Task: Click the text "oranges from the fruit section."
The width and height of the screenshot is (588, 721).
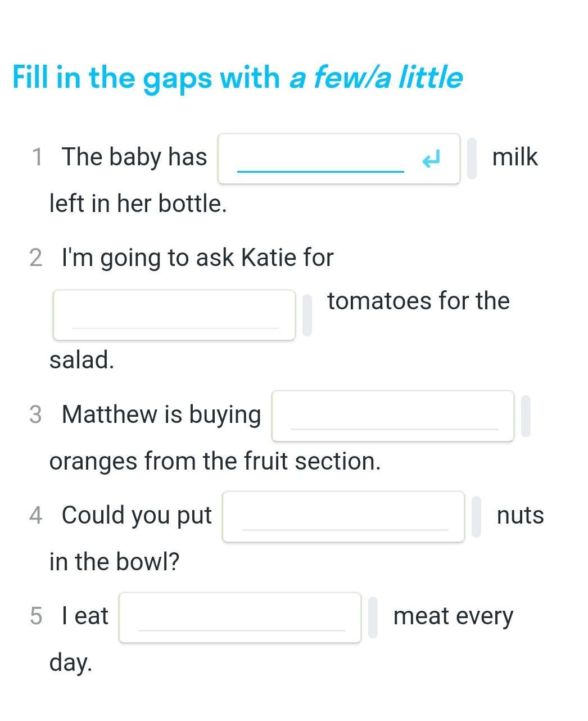Action: click(215, 461)
